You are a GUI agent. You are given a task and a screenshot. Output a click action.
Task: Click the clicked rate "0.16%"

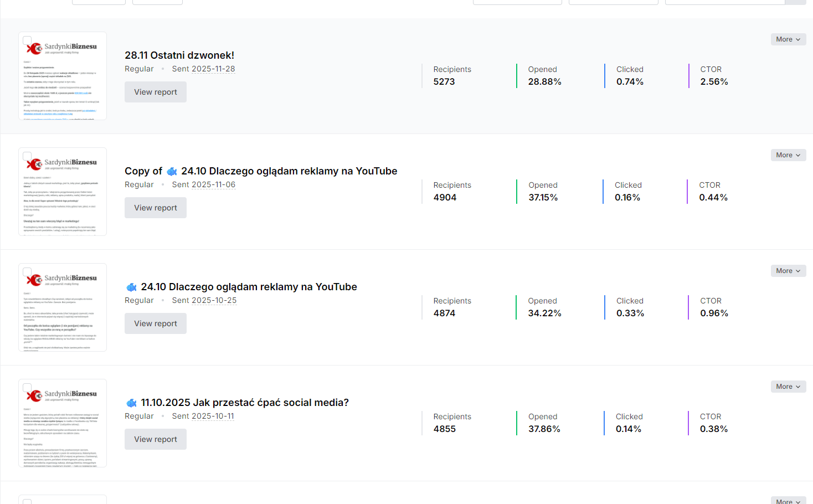coord(627,198)
